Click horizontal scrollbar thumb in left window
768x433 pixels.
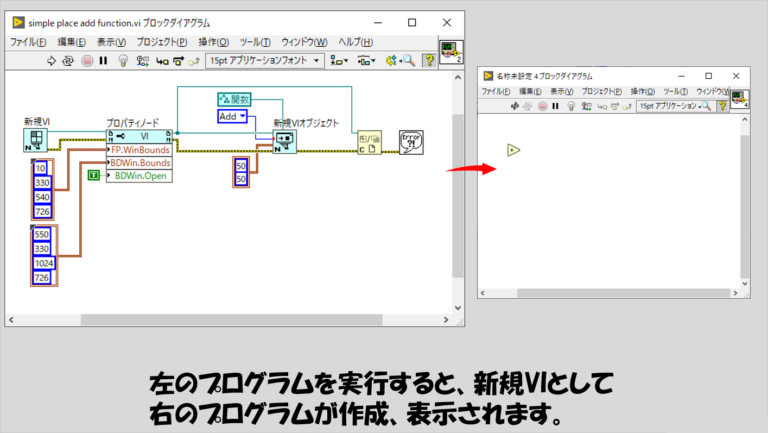point(231,320)
